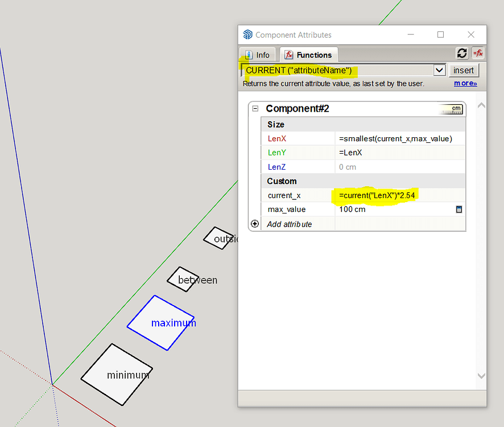
Task: Click the SketchUp logo in the dialog title bar
Action: pyautogui.click(x=247, y=34)
